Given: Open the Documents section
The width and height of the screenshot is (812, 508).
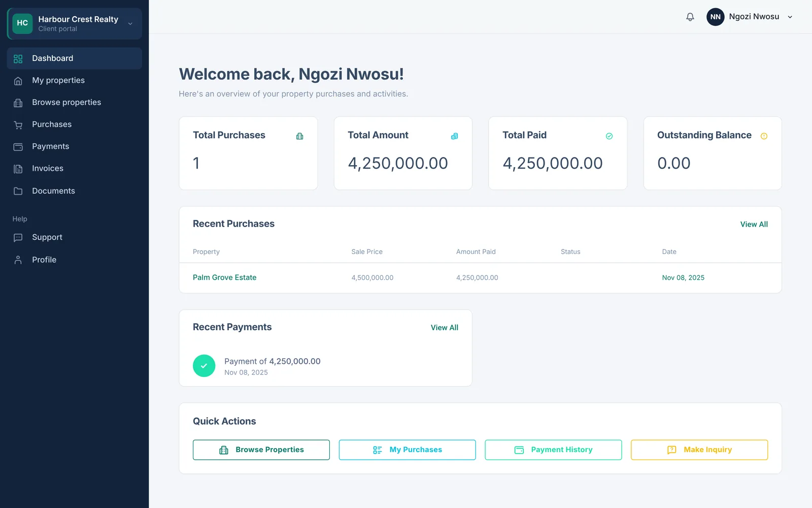Looking at the screenshot, I should coord(75,191).
